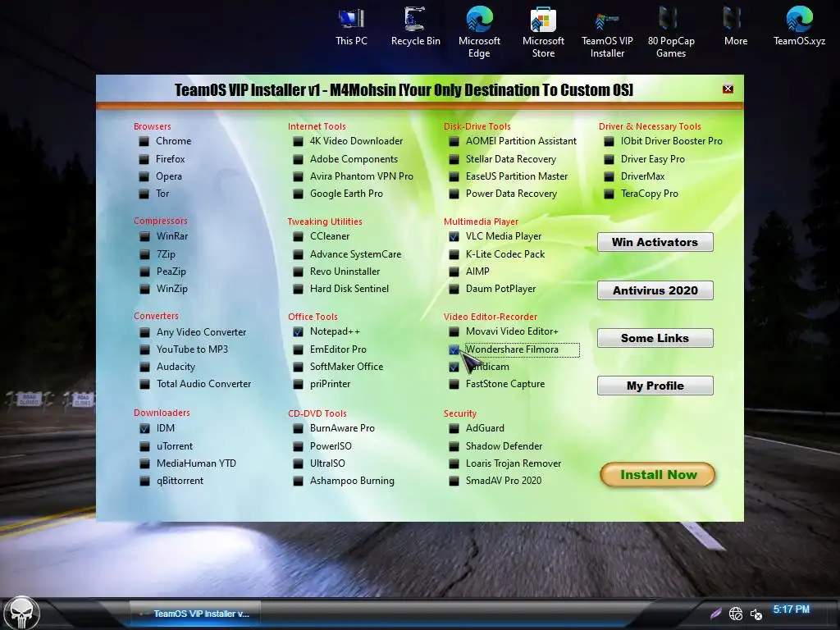Check 4K Video Downloader
The width and height of the screenshot is (840, 630).
point(298,141)
